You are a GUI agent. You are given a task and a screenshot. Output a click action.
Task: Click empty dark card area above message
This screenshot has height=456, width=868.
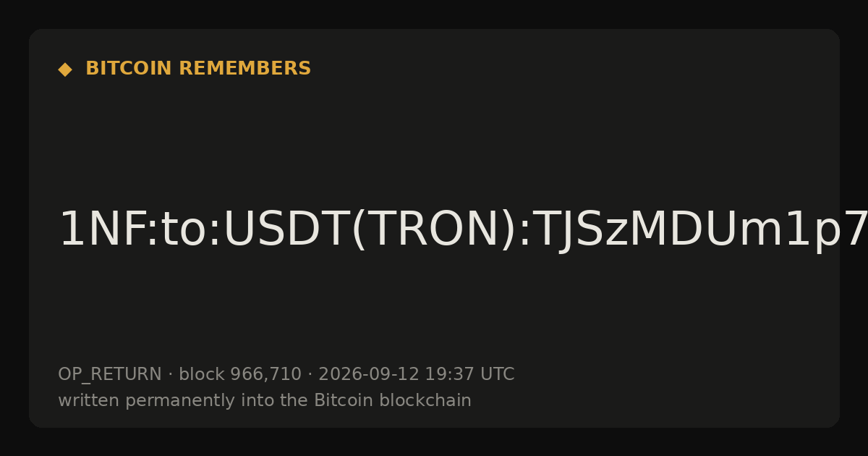434,145
